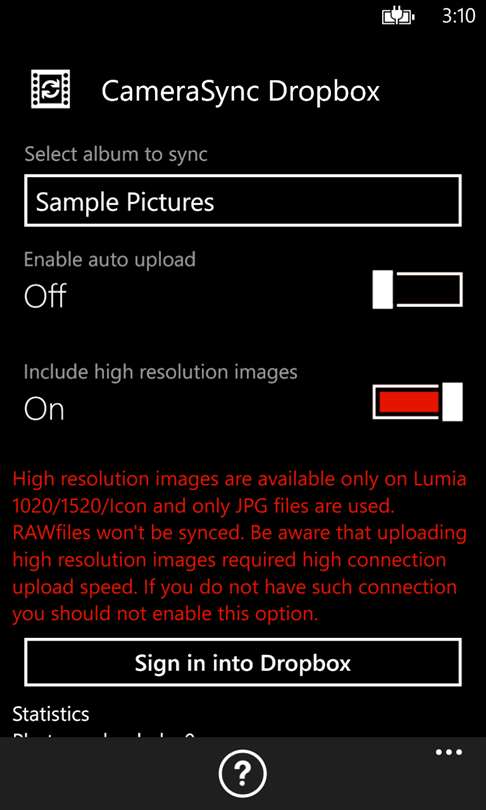Screen dimensions: 486x810
Task: Tap the Include high resolution images label
Action: click(x=161, y=372)
